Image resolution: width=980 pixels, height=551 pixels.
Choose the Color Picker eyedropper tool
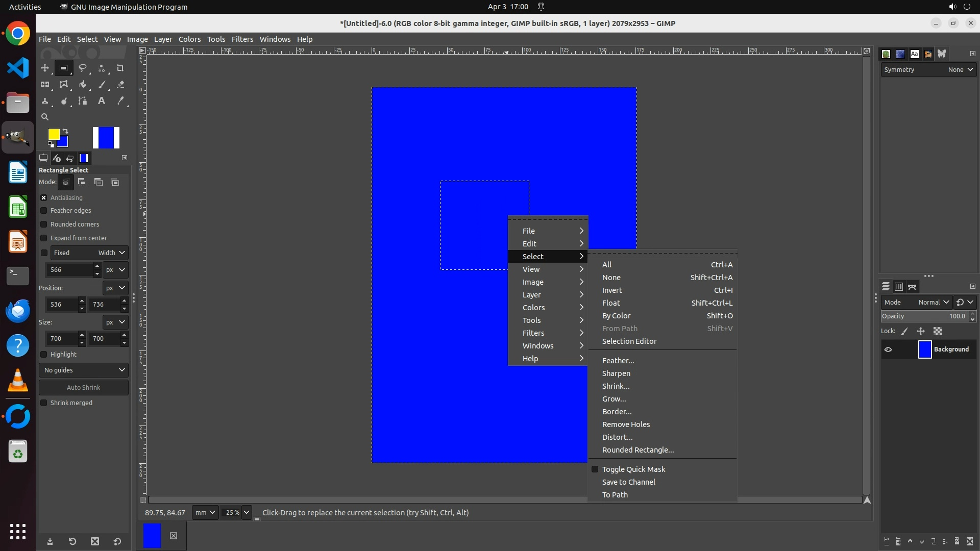pyautogui.click(x=120, y=101)
